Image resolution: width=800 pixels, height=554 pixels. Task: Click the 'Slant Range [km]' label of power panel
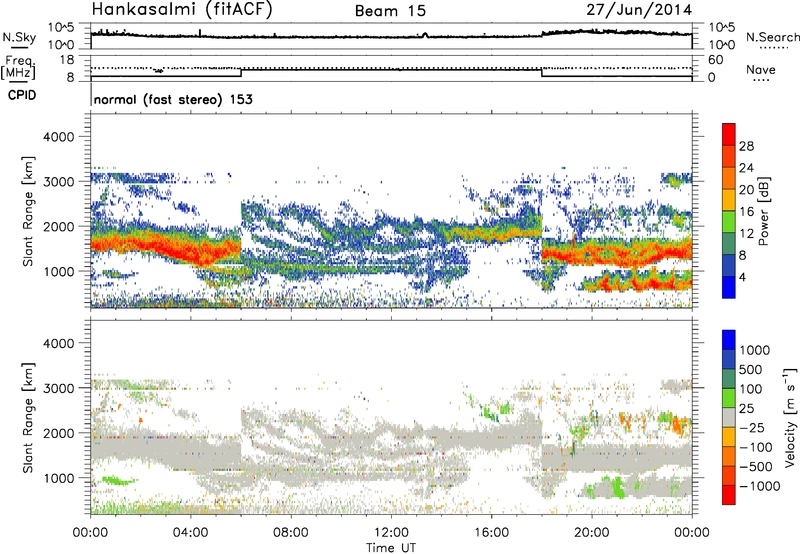pos(28,211)
